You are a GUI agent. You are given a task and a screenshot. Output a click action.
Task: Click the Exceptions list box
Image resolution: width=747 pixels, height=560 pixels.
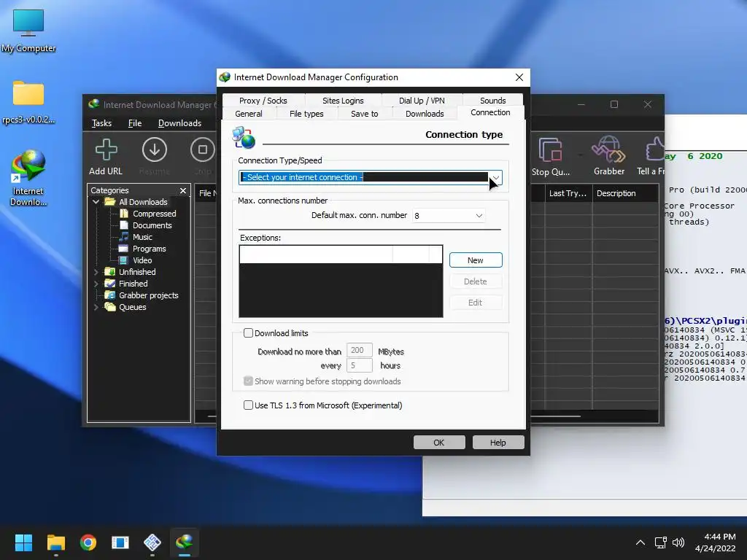(x=341, y=281)
